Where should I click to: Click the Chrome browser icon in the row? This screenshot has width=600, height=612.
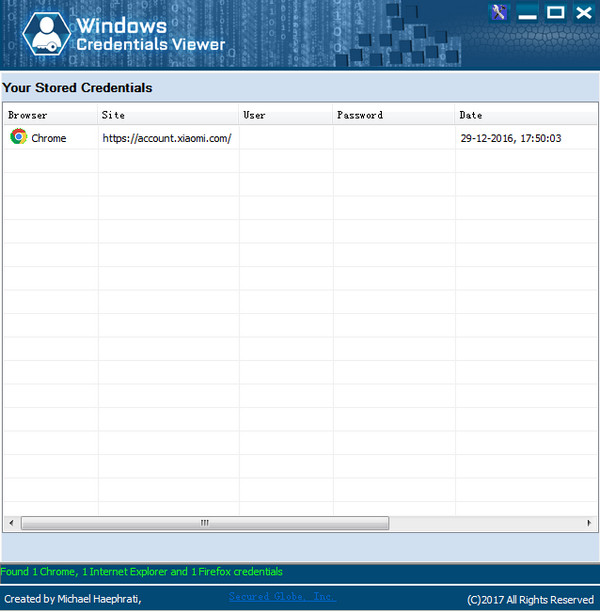18,137
